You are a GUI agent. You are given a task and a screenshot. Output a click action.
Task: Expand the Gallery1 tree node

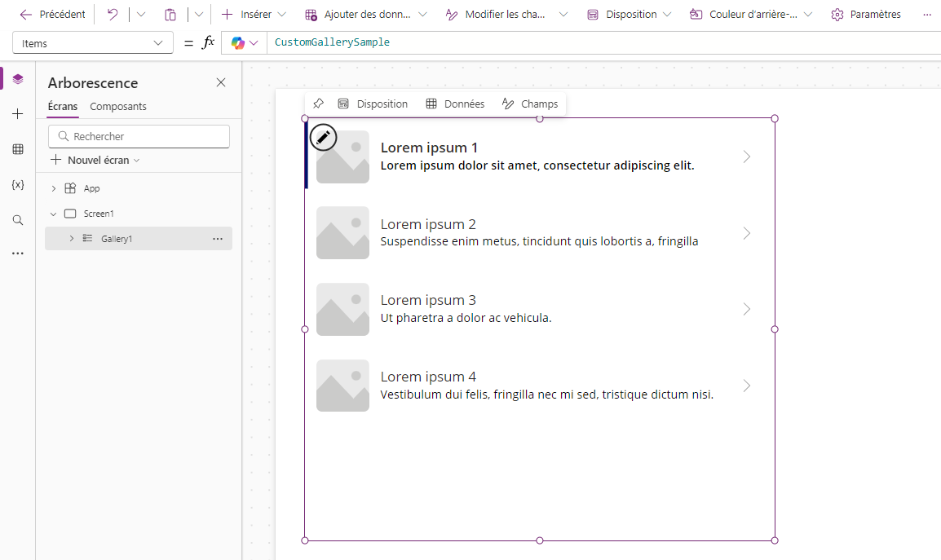pos(72,239)
